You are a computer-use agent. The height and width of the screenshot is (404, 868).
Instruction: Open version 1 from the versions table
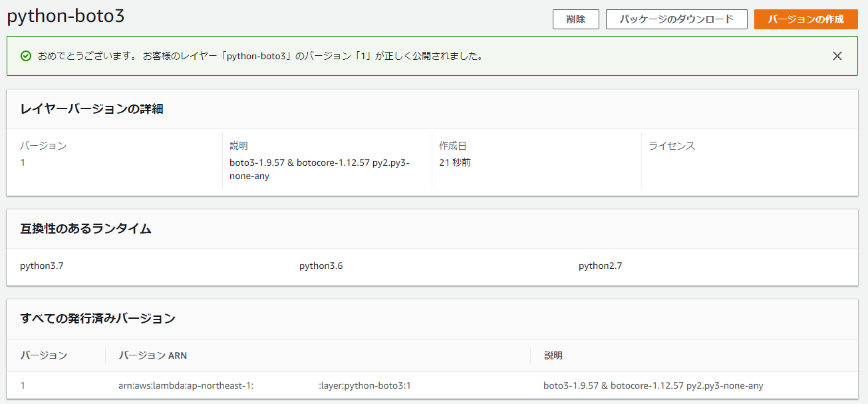[23, 385]
